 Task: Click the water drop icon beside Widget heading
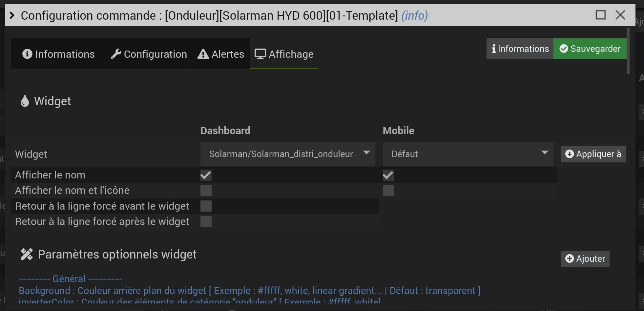tap(25, 101)
